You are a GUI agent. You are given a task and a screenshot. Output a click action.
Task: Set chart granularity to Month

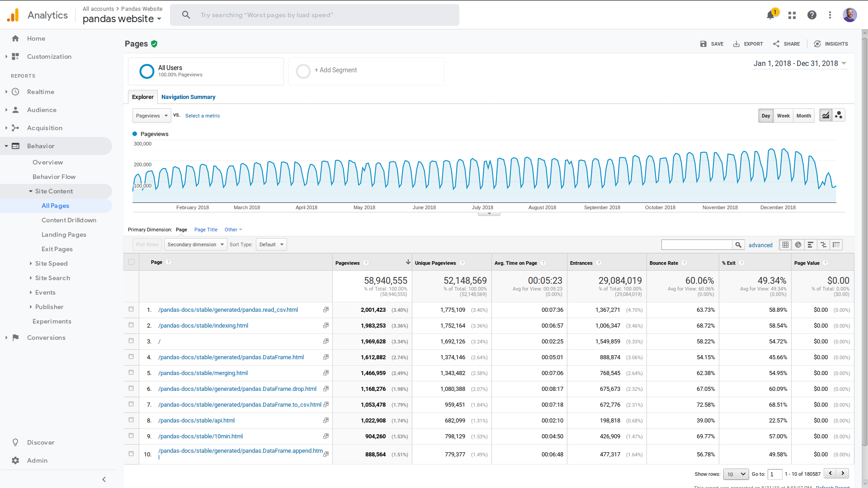pyautogui.click(x=804, y=116)
